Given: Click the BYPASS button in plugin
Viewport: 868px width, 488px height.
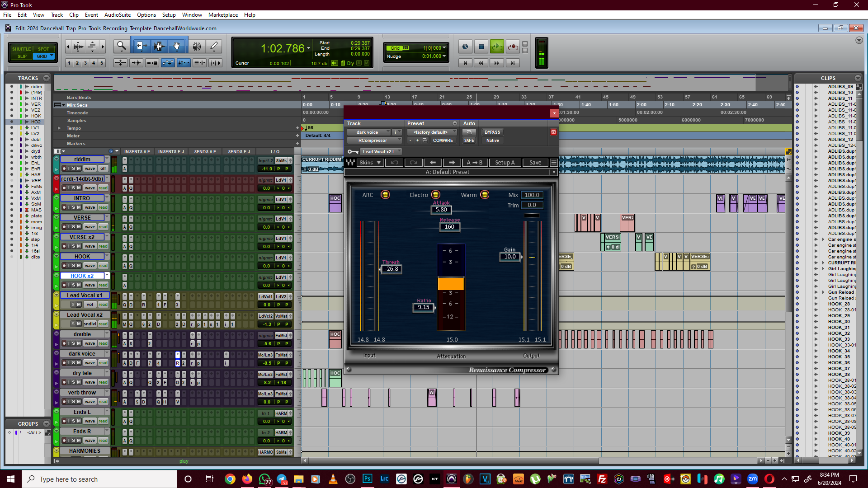Looking at the screenshot, I should point(492,132).
